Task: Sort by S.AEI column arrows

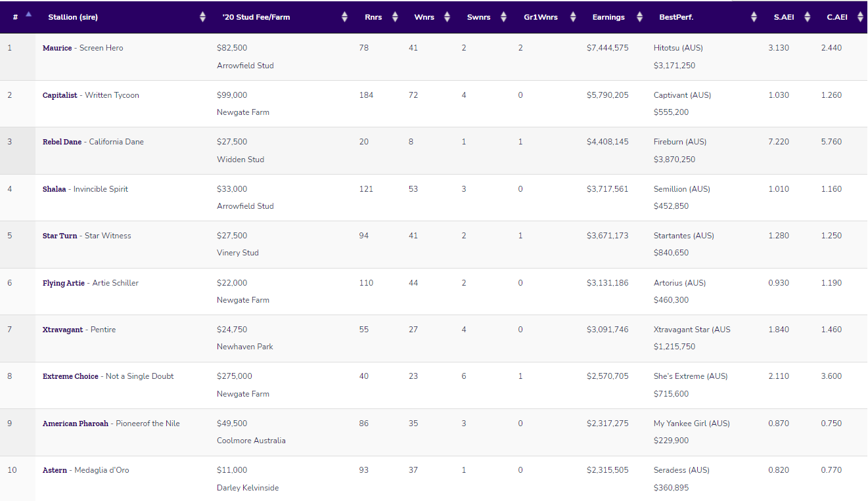Action: pyautogui.click(x=807, y=17)
